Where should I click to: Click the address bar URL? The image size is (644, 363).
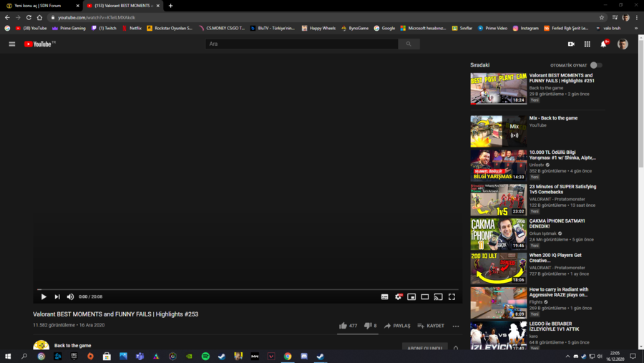coord(96,18)
